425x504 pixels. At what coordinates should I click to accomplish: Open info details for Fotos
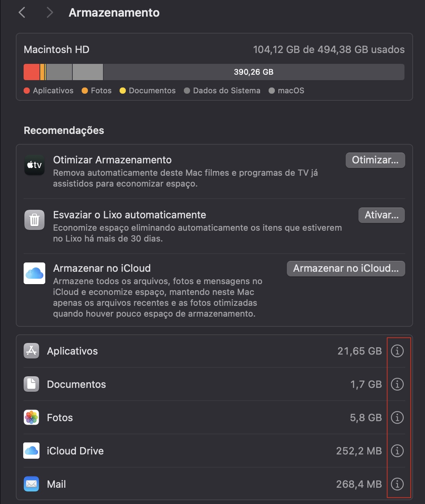[x=397, y=417]
